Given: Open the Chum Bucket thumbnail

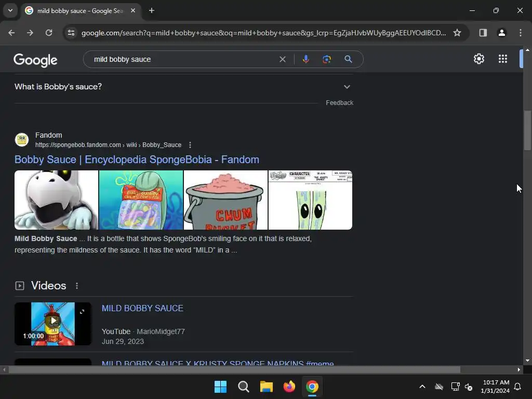Looking at the screenshot, I should click(x=225, y=200).
